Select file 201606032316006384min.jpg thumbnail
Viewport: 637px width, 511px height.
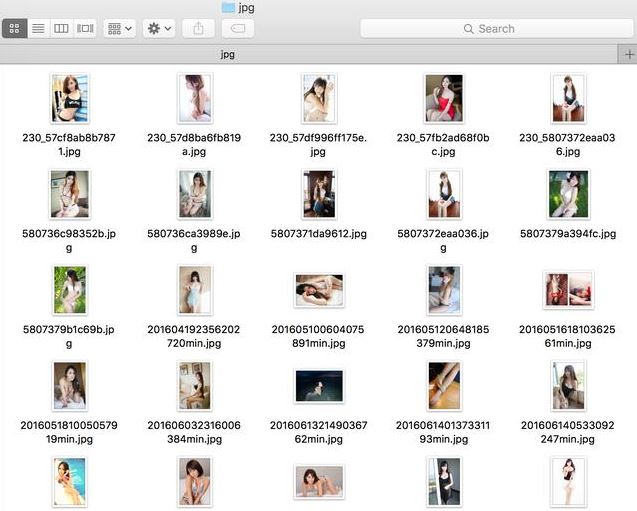195,386
